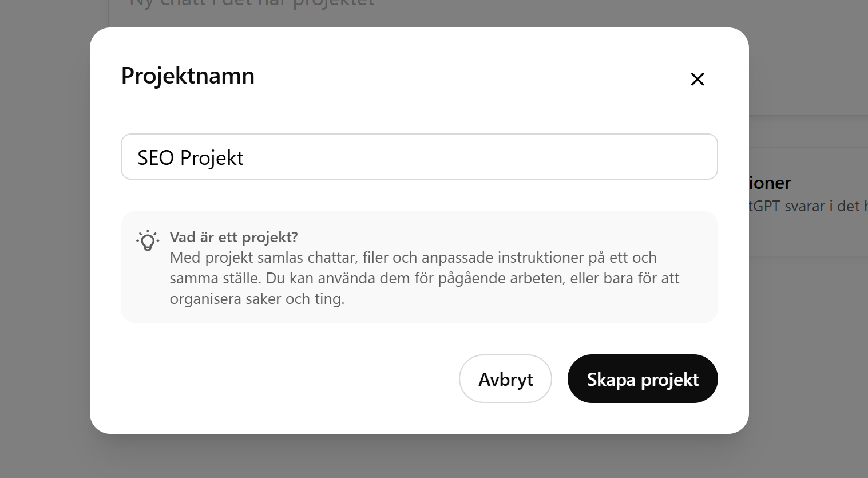Click the 'Vad är ett projekt?' info panel
Viewport: 868px width, 478px height.
419,267
